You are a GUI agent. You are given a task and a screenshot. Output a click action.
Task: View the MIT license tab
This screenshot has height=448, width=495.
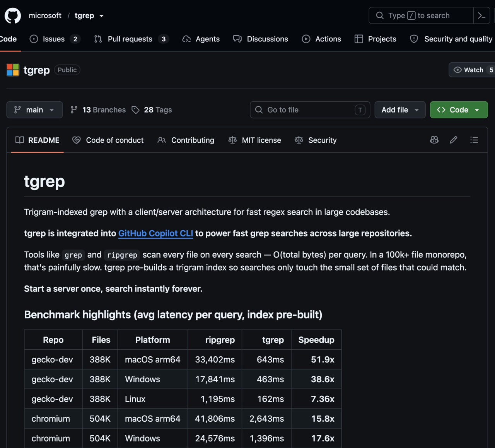254,140
